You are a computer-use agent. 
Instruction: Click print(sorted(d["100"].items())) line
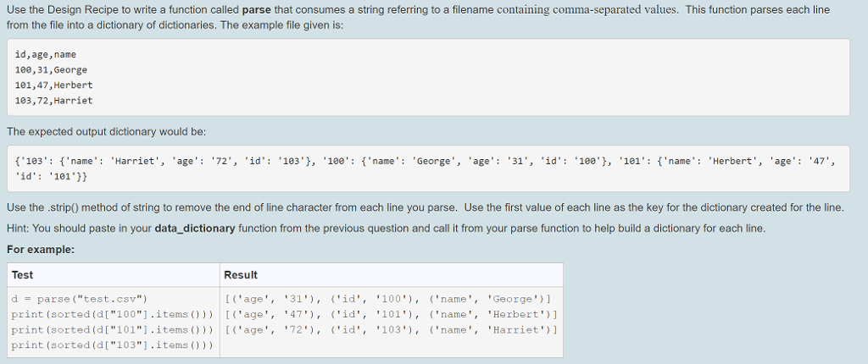pyautogui.click(x=113, y=315)
